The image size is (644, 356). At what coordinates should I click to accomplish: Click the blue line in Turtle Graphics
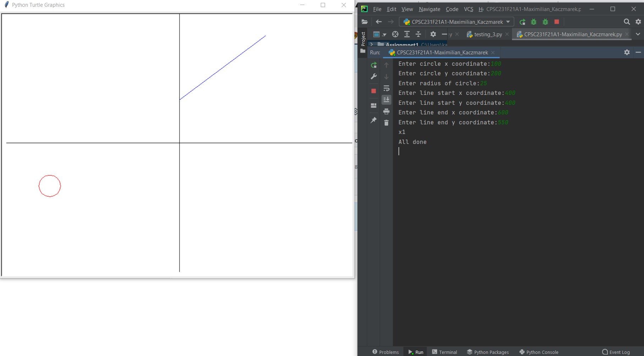[222, 68]
